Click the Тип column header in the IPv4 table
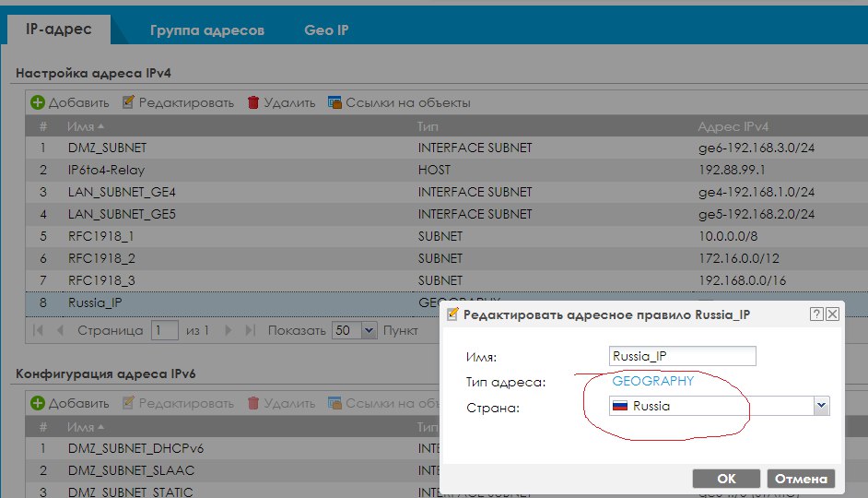This screenshot has height=498, width=868. pyautogui.click(x=428, y=126)
